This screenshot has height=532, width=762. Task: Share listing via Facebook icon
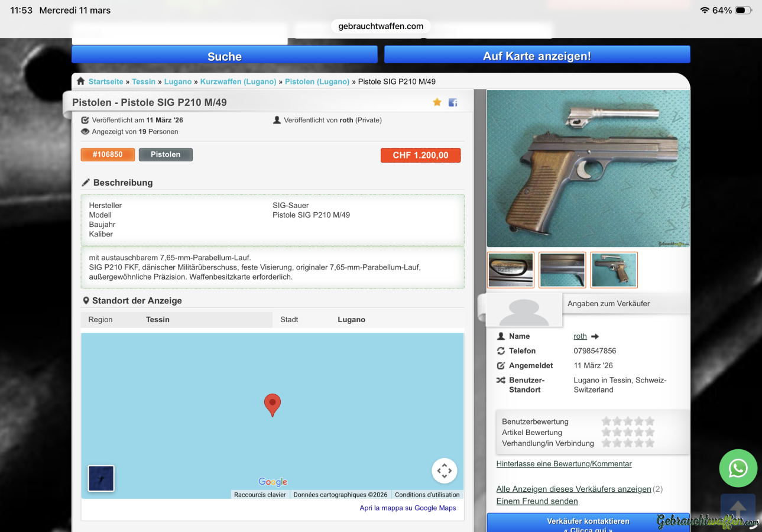[453, 102]
